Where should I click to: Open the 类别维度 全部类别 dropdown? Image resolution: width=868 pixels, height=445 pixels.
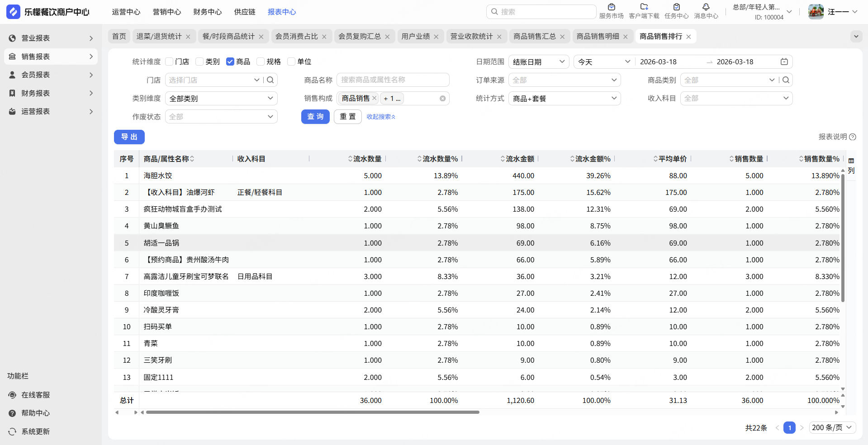[x=221, y=99]
